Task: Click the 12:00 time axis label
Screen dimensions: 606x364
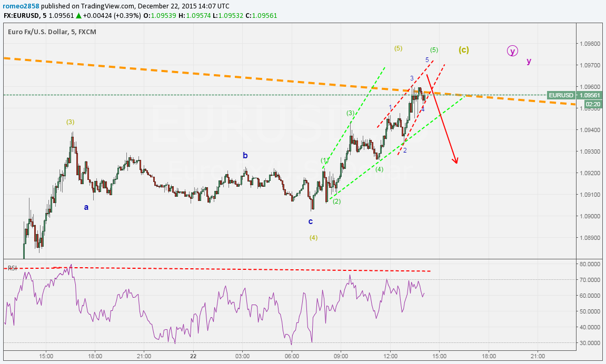Action: tap(390, 356)
